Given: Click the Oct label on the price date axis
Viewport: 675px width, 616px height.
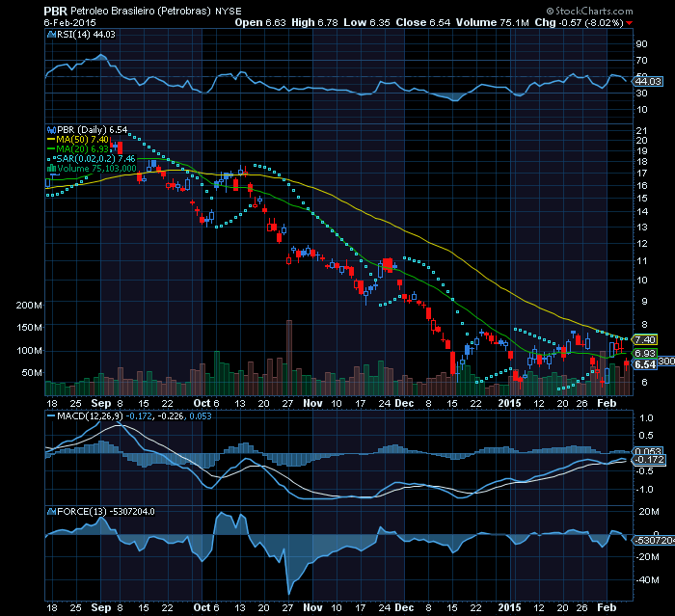Looking at the screenshot, I should tap(202, 403).
